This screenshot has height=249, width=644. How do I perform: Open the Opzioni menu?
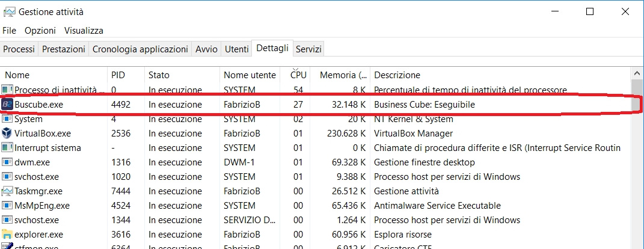click(40, 31)
